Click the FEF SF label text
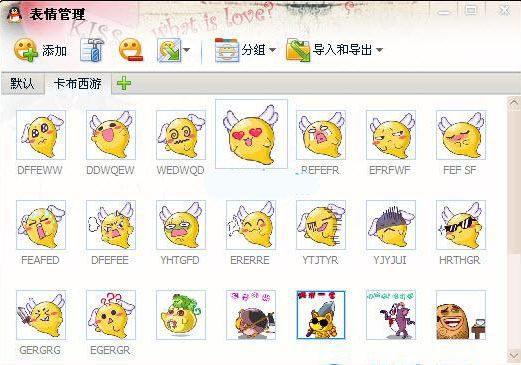The image size is (521, 365). 459,170
